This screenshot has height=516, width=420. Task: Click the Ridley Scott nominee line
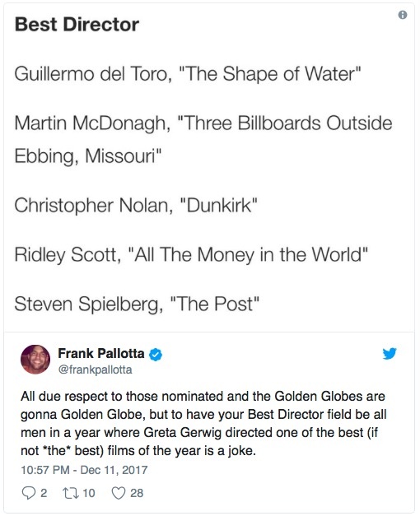click(191, 255)
